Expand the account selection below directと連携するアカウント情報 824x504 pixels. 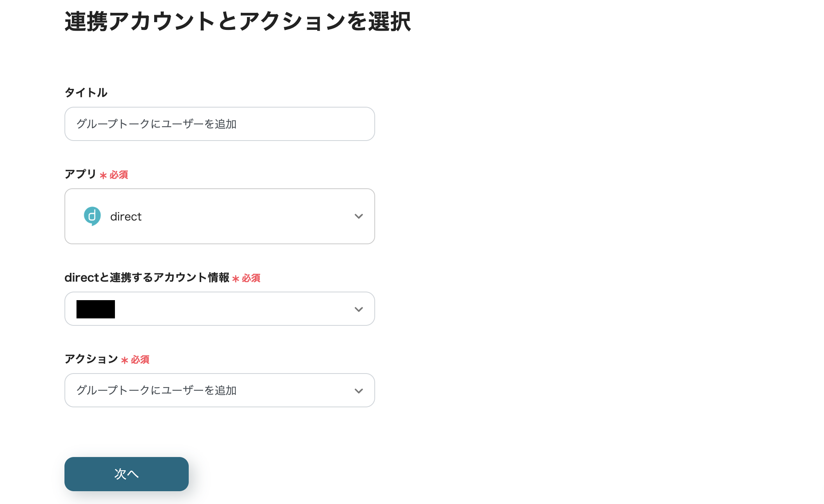click(219, 309)
